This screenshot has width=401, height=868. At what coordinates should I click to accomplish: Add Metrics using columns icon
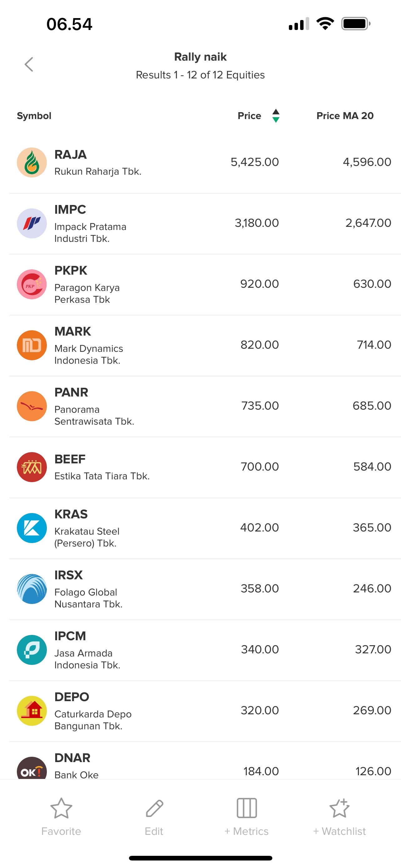(x=246, y=808)
